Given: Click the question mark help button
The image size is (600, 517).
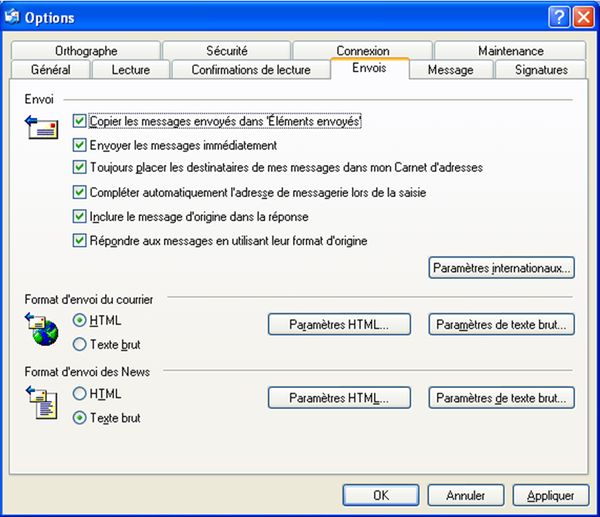Looking at the screenshot, I should (559, 17).
